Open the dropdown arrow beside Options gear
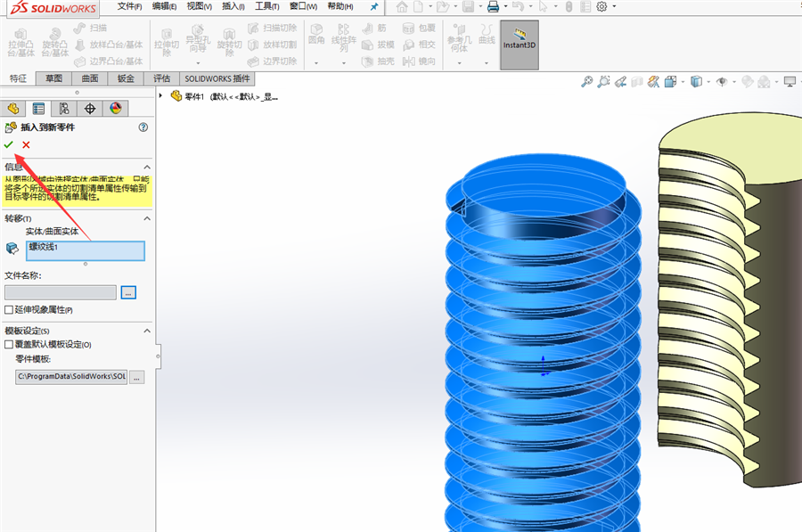The width and height of the screenshot is (802, 532). 614,6
